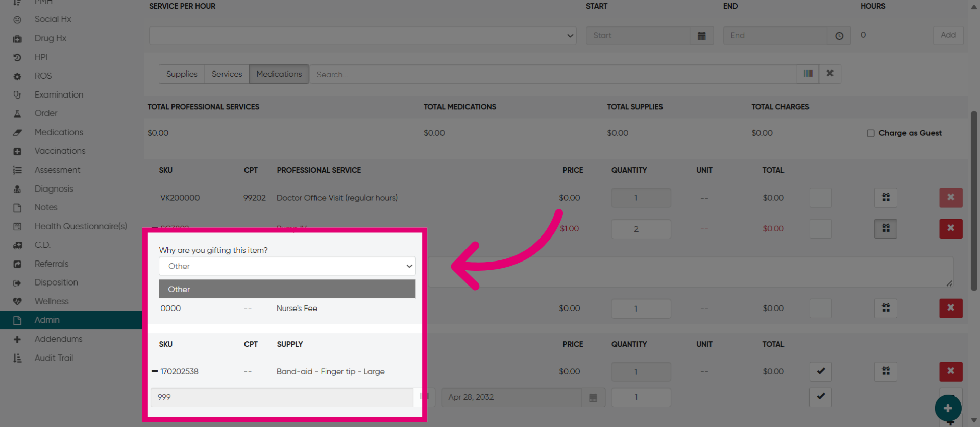This screenshot has height=427, width=980.
Task: Click the Addendums plus icon
Action: click(x=17, y=339)
